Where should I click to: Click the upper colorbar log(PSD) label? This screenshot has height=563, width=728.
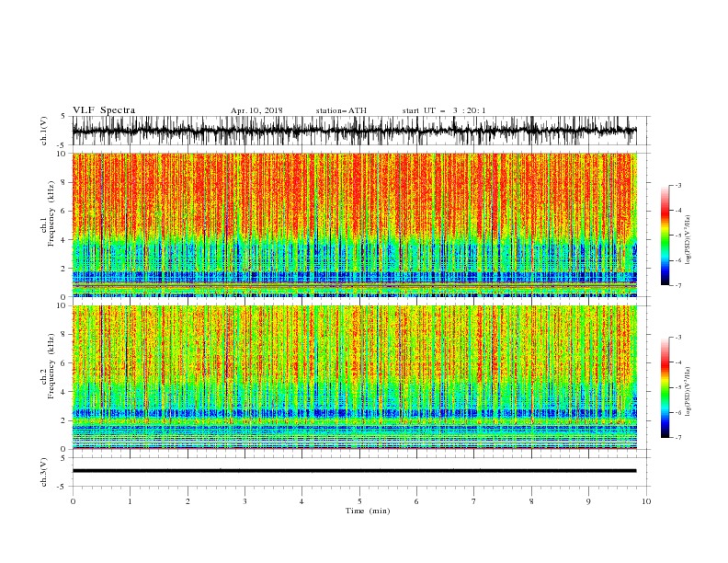(x=688, y=240)
